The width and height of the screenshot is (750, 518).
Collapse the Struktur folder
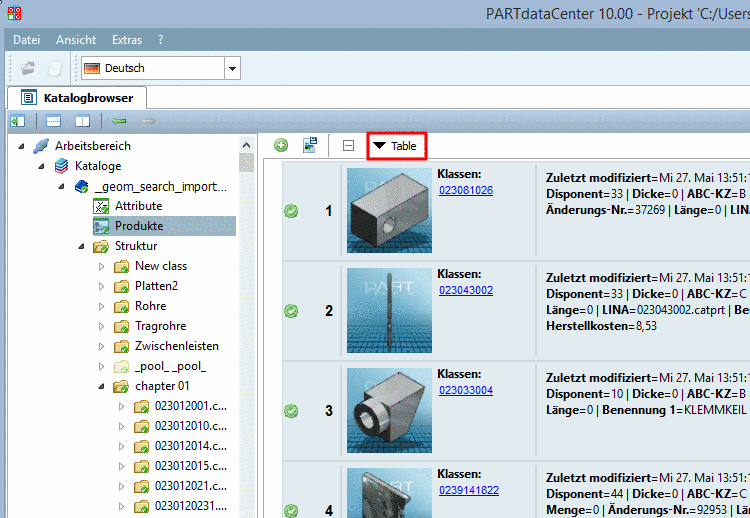pos(81,246)
